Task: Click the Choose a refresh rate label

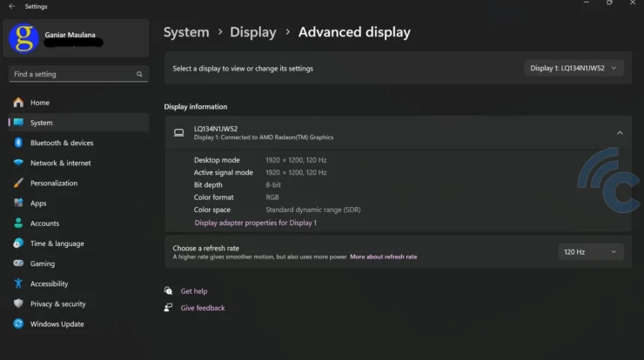Action: point(205,248)
